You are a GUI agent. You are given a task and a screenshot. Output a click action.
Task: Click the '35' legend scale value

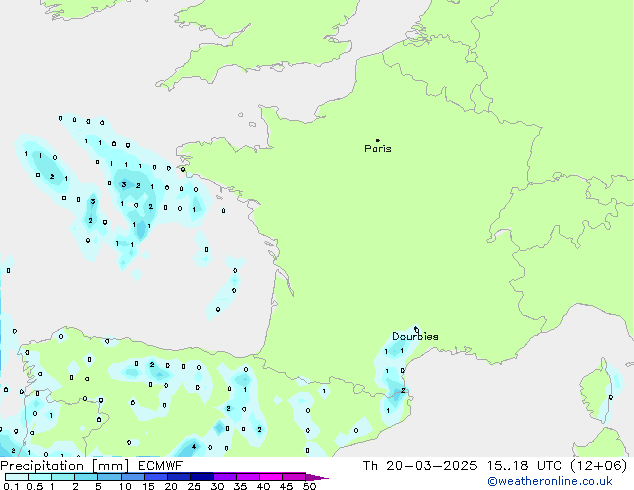pos(240,486)
